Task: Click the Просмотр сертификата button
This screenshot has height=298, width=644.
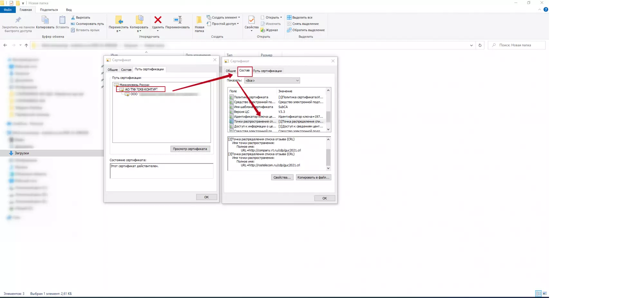Action: (x=190, y=149)
